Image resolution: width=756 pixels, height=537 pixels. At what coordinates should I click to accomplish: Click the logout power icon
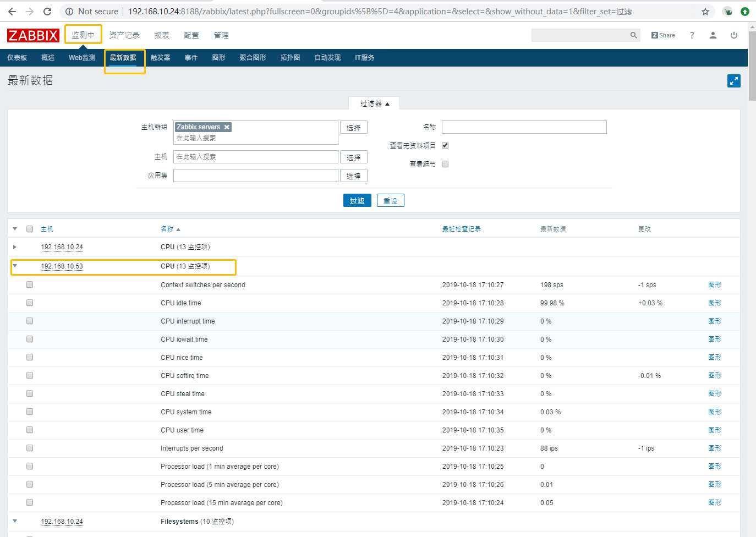point(734,35)
